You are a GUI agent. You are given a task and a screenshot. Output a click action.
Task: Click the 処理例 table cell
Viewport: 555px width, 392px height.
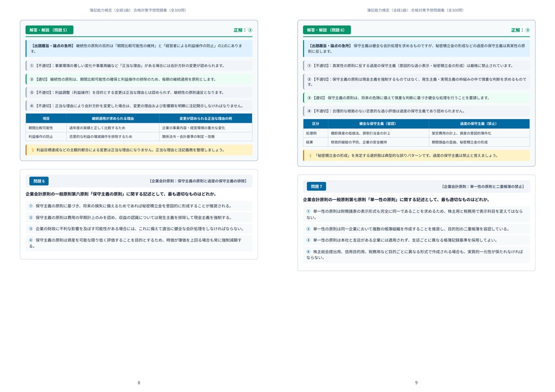pos(316,133)
